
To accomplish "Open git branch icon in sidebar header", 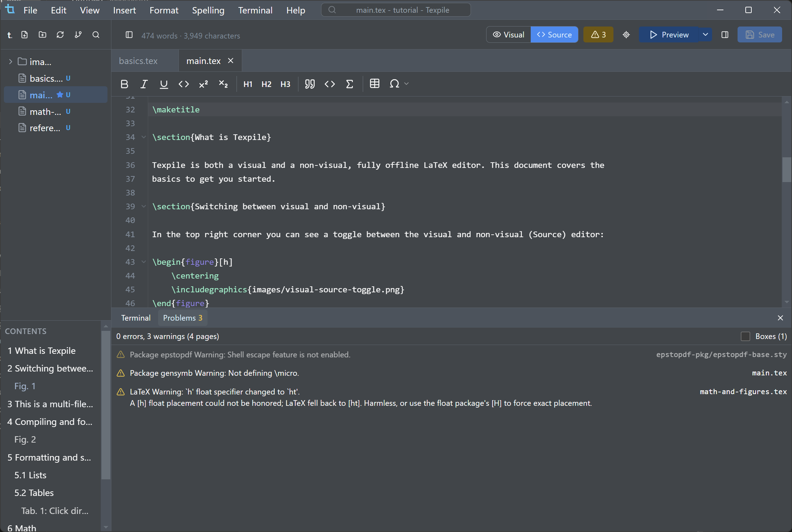I will point(78,35).
